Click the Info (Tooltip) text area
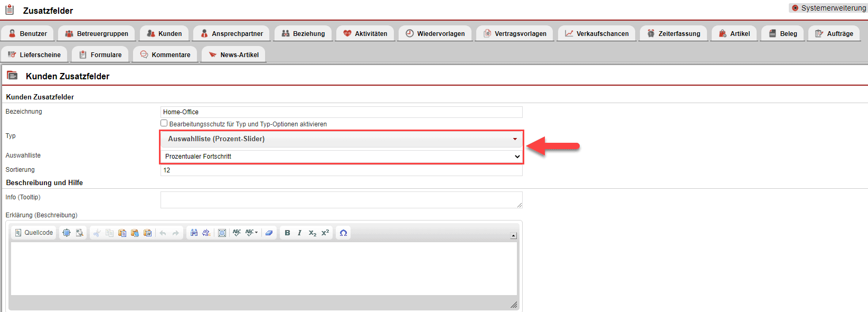868x312 pixels. tap(341, 200)
